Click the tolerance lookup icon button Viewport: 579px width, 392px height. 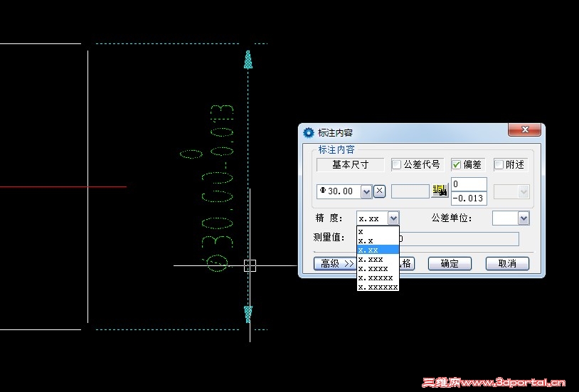(x=440, y=191)
